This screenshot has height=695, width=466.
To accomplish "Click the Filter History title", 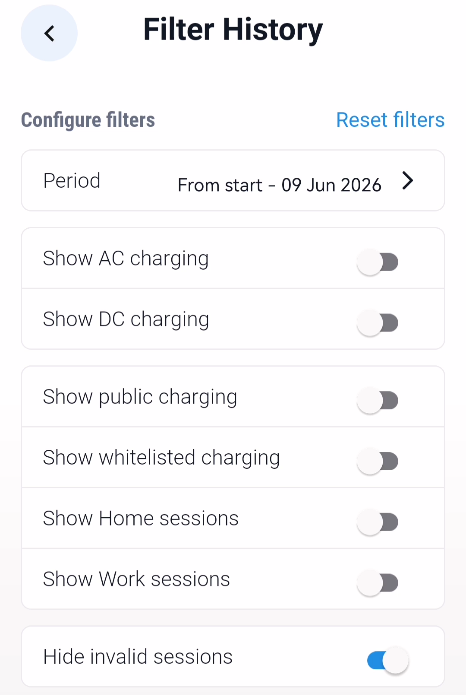I will coord(233,30).
